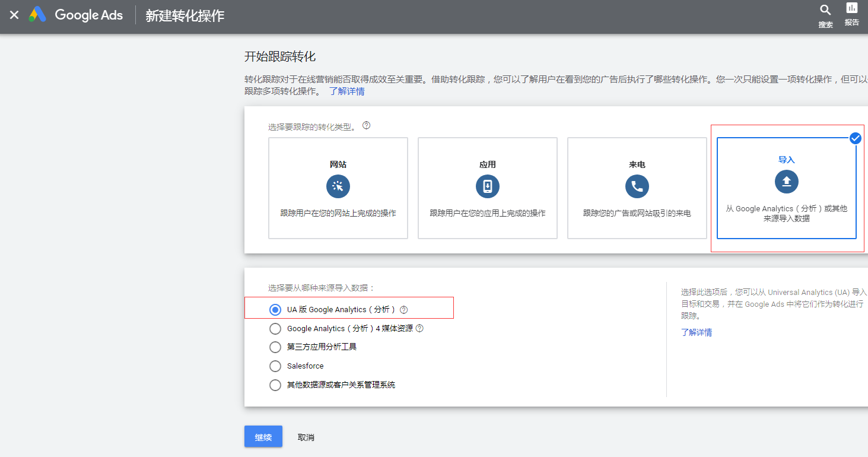Click the 新建转化操作 title text
Viewport: 868px width, 457px height.
pyautogui.click(x=185, y=16)
